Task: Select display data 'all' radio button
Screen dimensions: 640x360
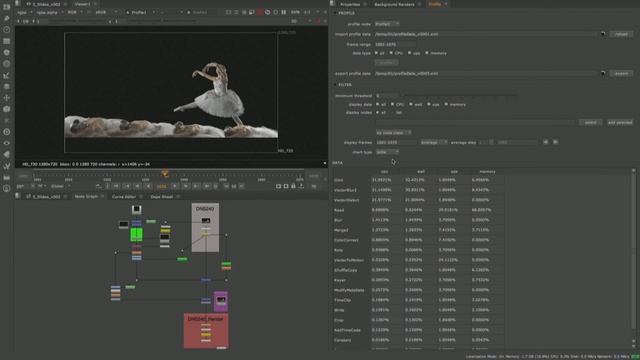Action: (378, 104)
